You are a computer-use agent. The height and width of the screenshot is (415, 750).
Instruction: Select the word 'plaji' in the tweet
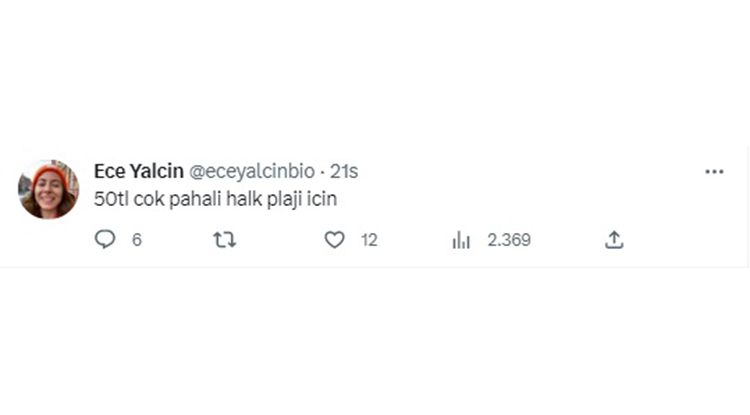point(284,199)
